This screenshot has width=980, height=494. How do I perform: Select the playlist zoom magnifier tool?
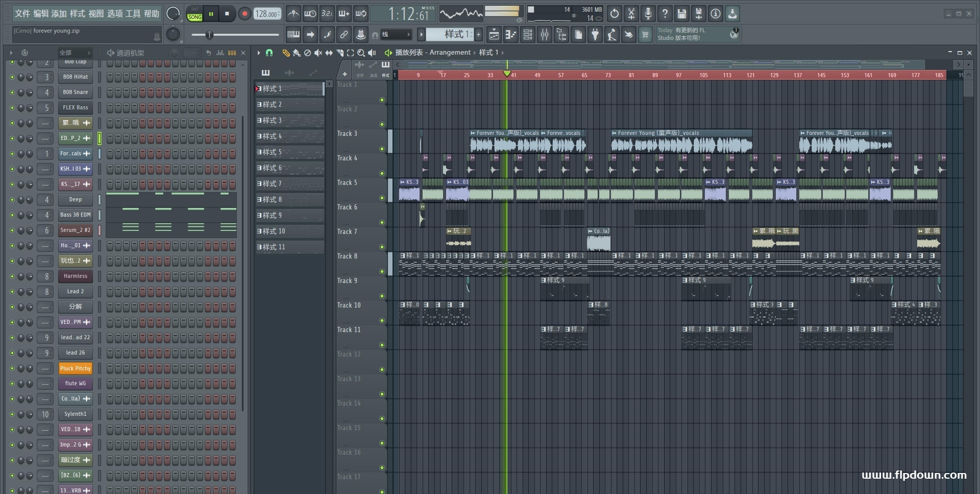pyautogui.click(x=361, y=53)
